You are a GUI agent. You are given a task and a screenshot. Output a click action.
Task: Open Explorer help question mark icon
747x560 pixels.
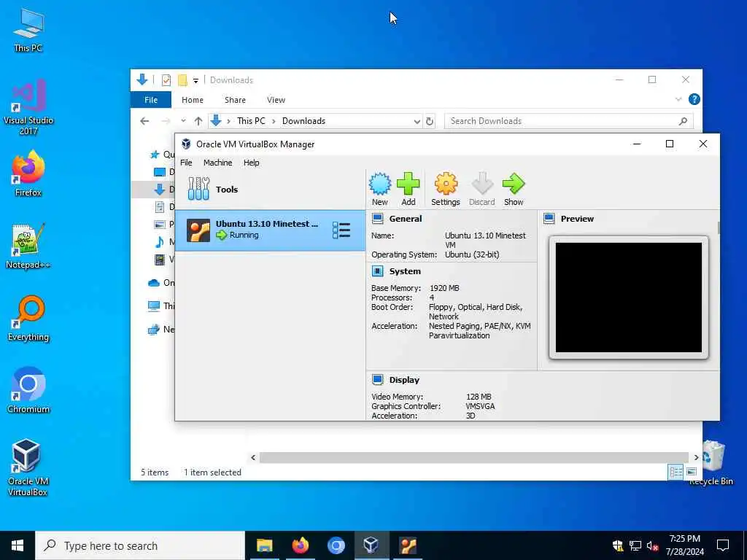coord(694,99)
